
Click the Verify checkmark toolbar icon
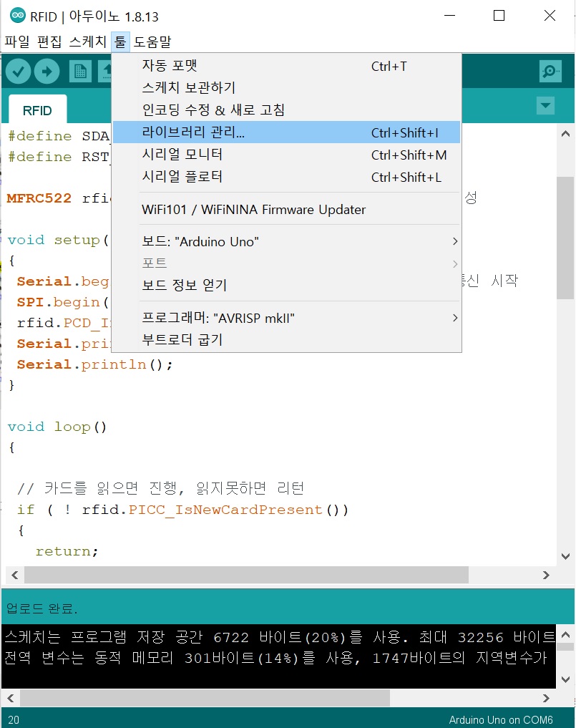(19, 72)
